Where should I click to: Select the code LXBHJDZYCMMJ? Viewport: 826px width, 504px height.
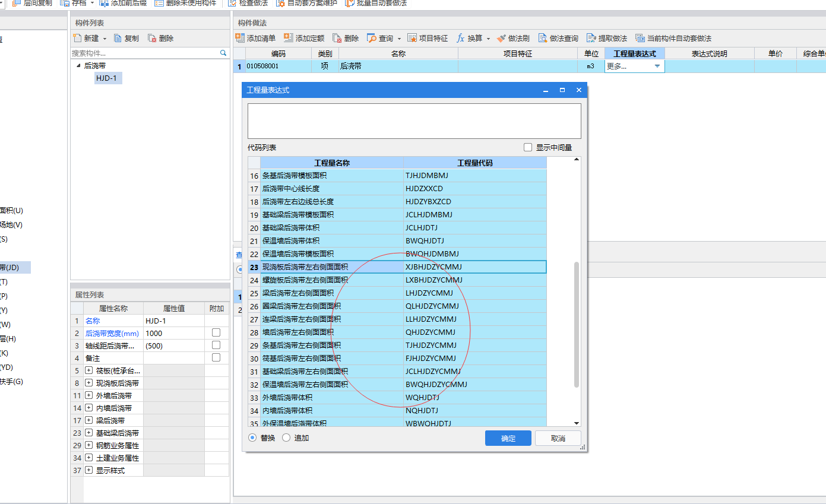pyautogui.click(x=434, y=280)
